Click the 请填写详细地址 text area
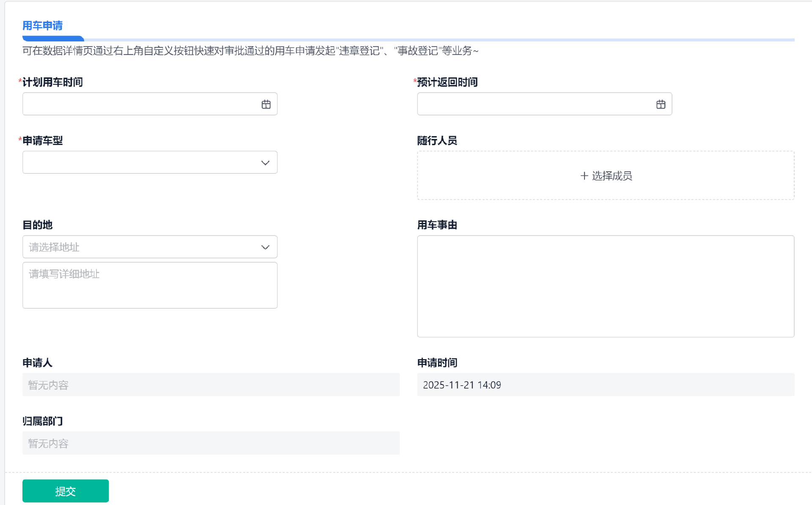 click(150, 285)
